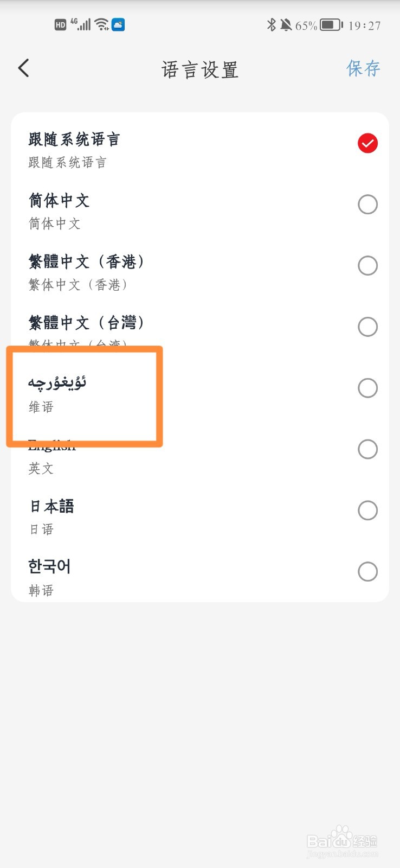Select the 跟随系统语言 radio button

coord(367,143)
